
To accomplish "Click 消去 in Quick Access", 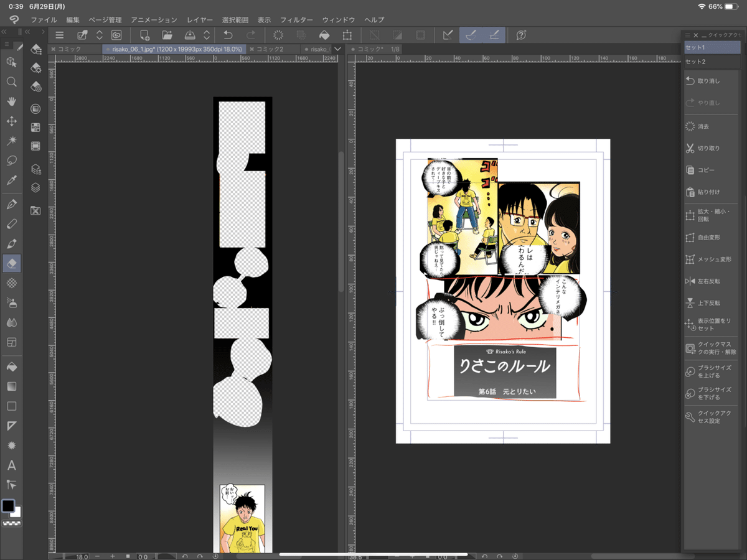I will tap(710, 126).
